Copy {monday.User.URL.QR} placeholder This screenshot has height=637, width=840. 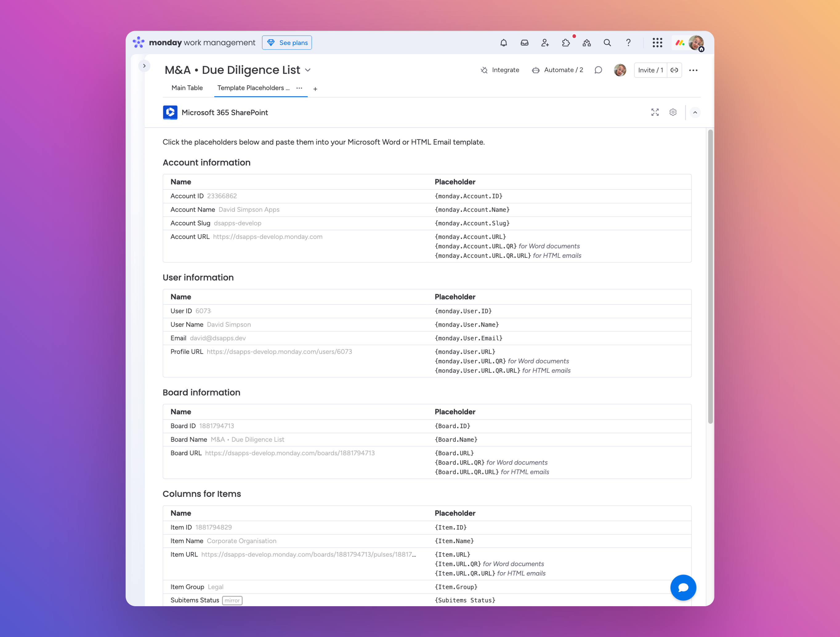(x=470, y=361)
